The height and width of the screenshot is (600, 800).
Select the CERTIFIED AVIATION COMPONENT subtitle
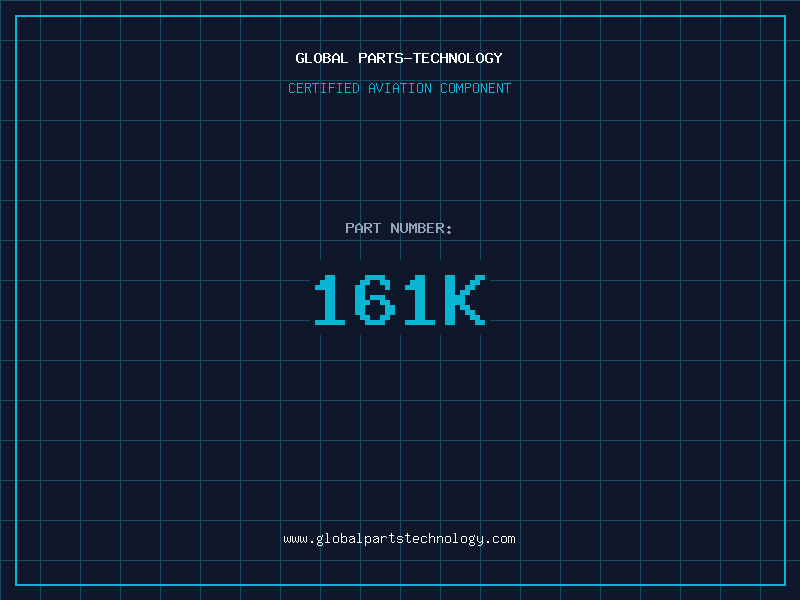[399, 88]
